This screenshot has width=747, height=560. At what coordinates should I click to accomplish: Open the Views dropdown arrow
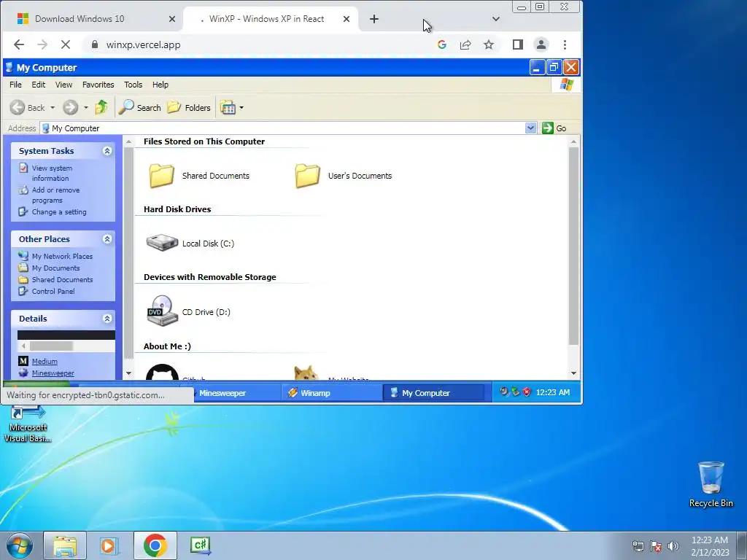pyautogui.click(x=241, y=108)
